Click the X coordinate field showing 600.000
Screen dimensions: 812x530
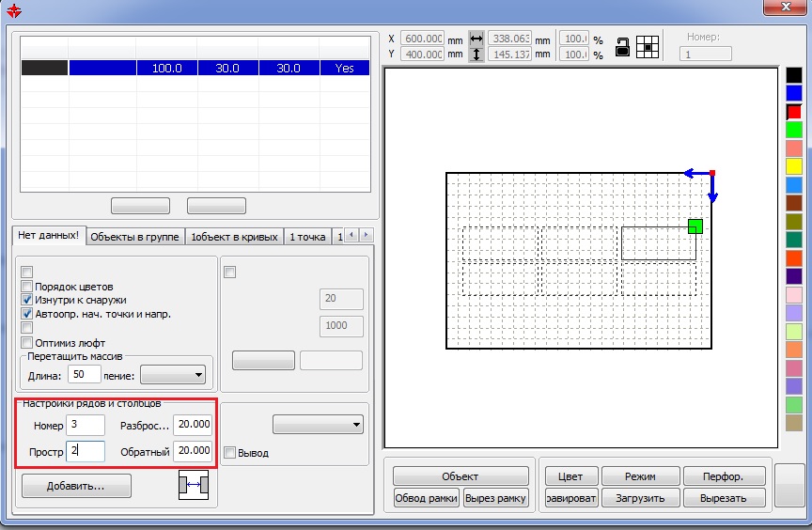tap(422, 39)
